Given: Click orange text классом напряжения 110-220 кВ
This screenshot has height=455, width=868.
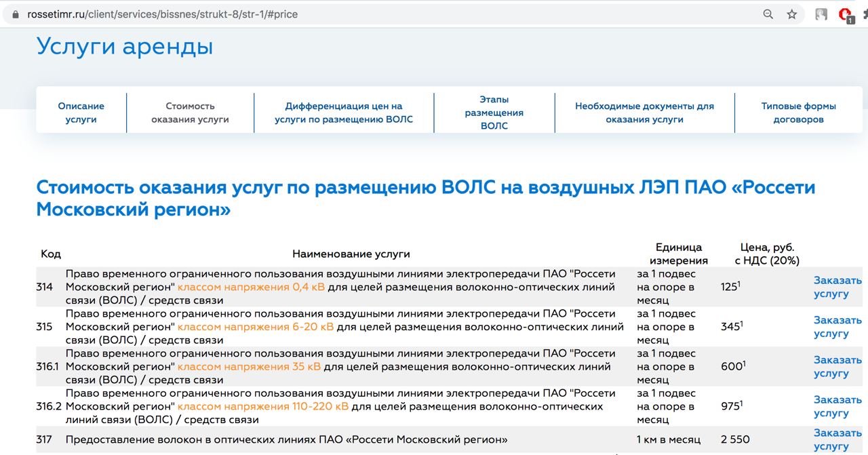Looking at the screenshot, I should (x=263, y=406).
